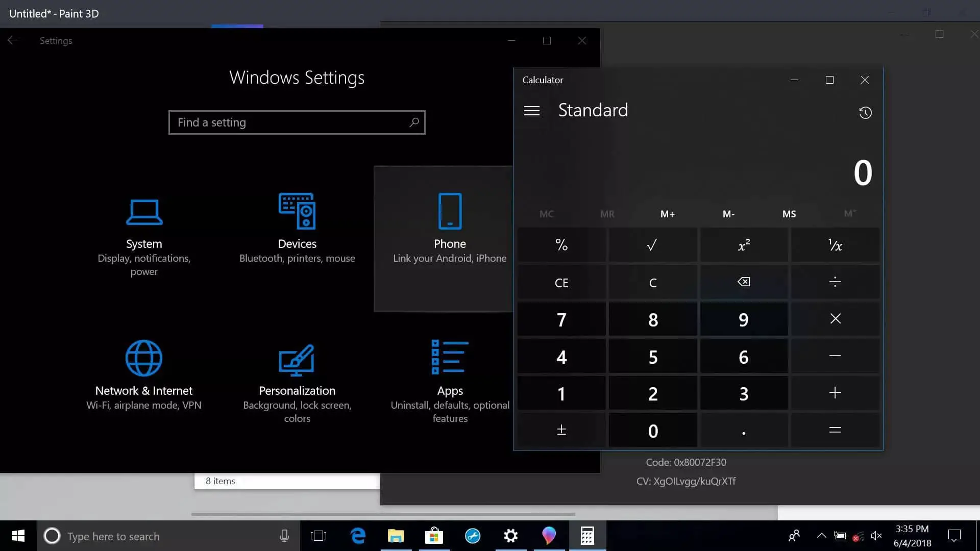Show hidden system tray icons
This screenshot has width=980, height=551.
pos(821,536)
